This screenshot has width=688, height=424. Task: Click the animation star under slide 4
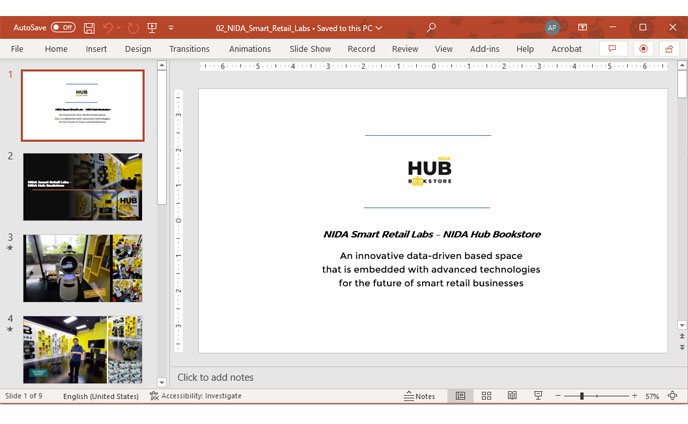point(10,329)
